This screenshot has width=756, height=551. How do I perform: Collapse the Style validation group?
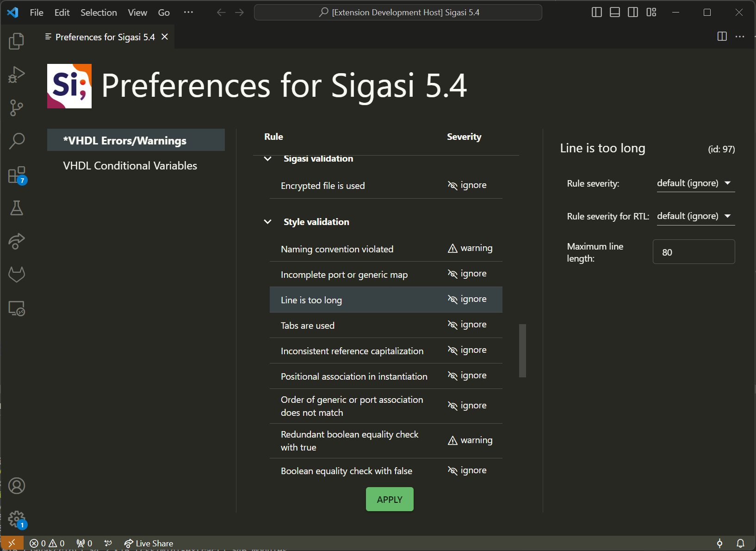tap(267, 222)
